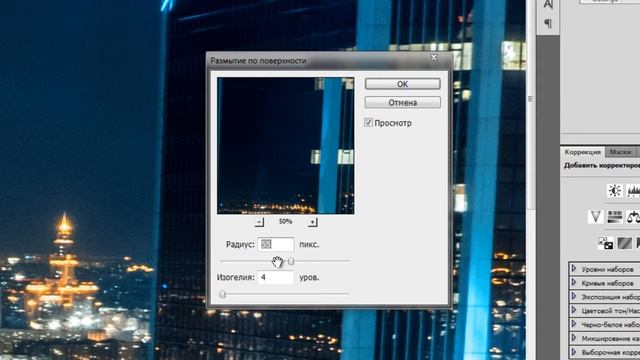Add a Hue/Saturation adjustment icon
The width and height of the screenshot is (640, 360).
pyautogui.click(x=615, y=217)
